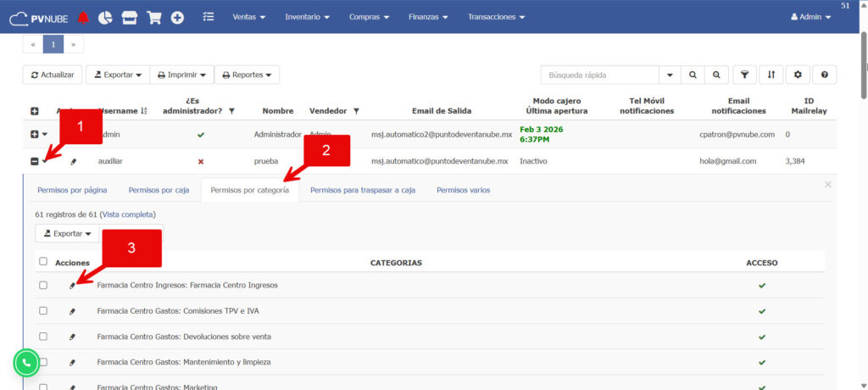
Task: Open the Vista completa link
Action: [128, 215]
